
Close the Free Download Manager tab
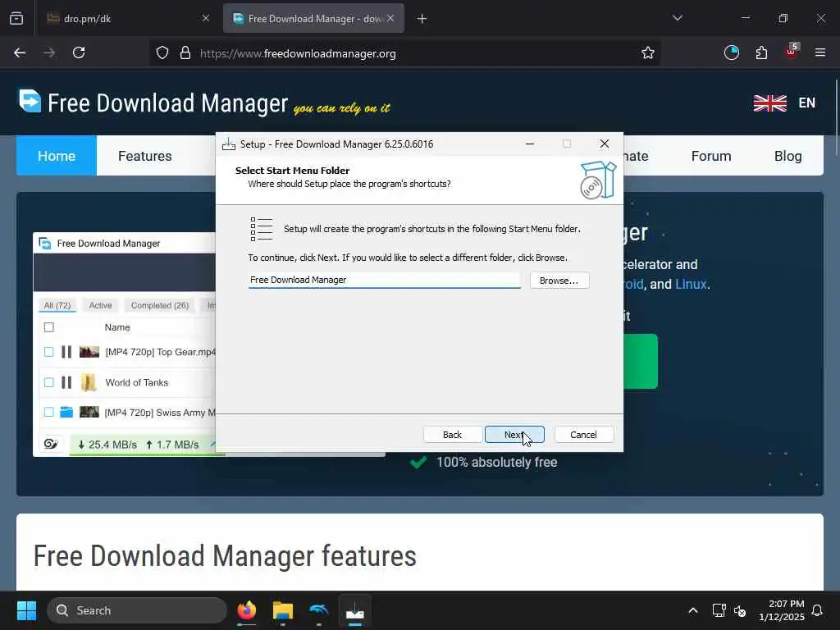390,18
